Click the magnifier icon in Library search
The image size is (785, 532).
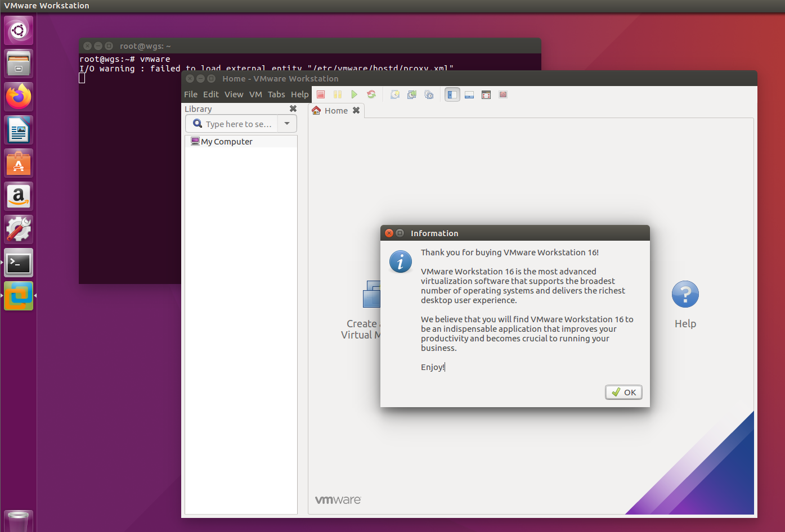198,124
